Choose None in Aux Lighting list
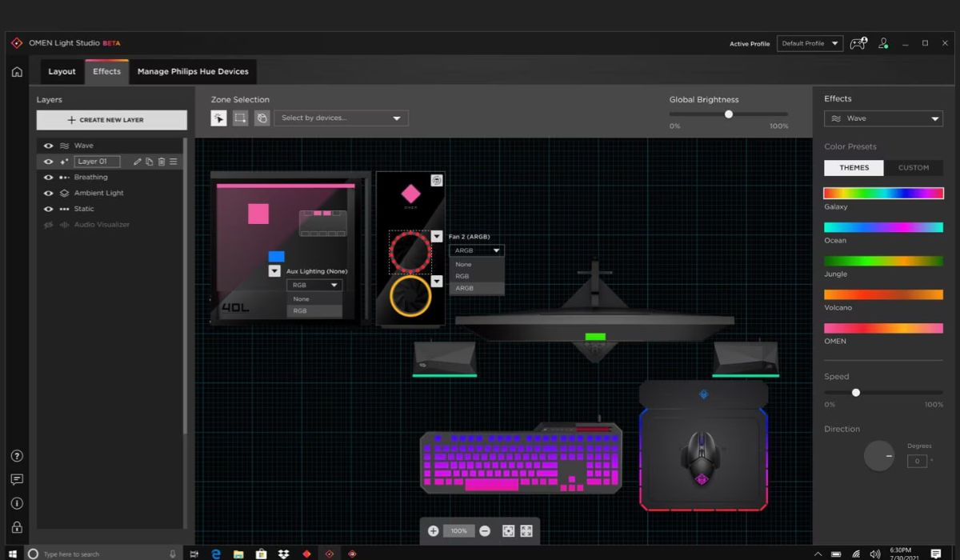This screenshot has width=960, height=560. (314, 298)
